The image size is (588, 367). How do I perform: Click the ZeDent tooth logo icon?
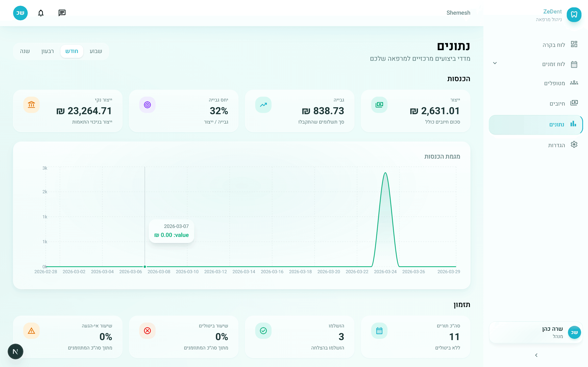(574, 14)
